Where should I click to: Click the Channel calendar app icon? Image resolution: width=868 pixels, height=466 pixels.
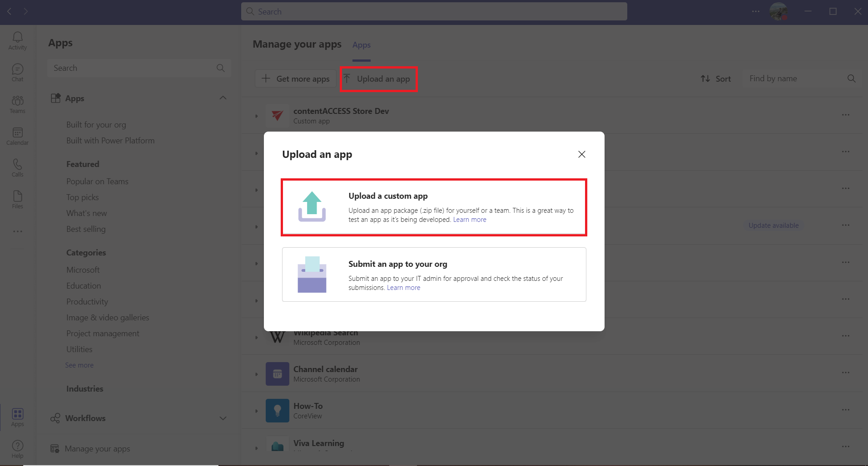tap(278, 374)
